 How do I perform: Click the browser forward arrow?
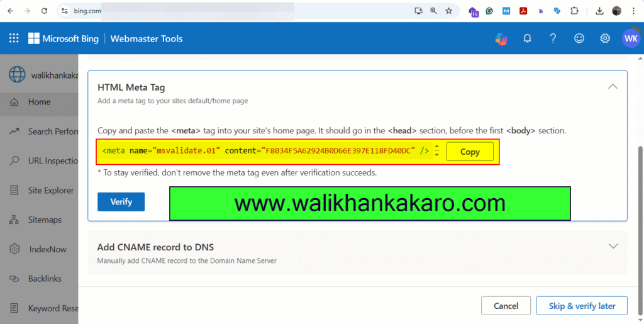[x=27, y=11]
